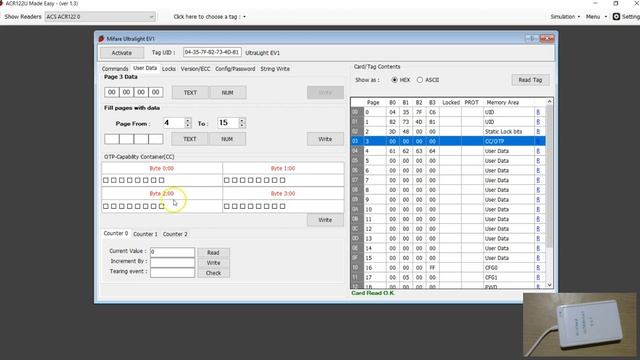This screenshot has width=640, height=360.
Task: Click Write button in Fill pages section
Action: pyautogui.click(x=325, y=139)
